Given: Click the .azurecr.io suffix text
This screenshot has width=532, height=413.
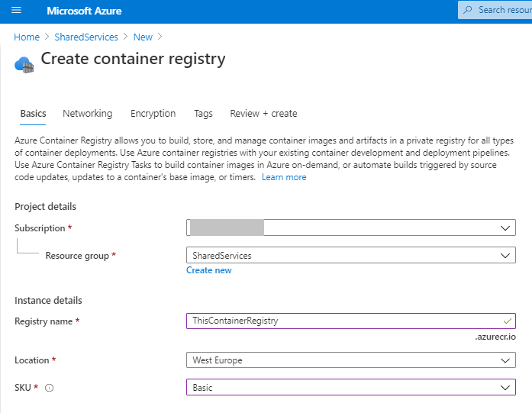Looking at the screenshot, I should point(495,337).
